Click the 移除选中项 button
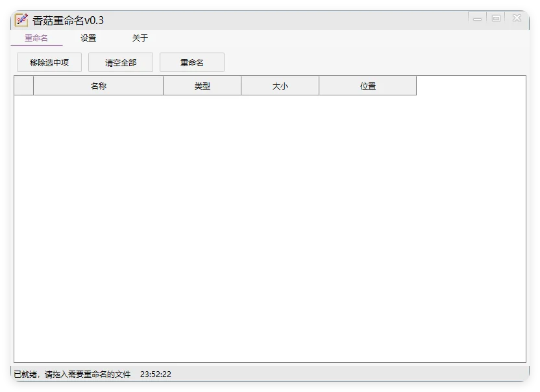 coord(49,62)
